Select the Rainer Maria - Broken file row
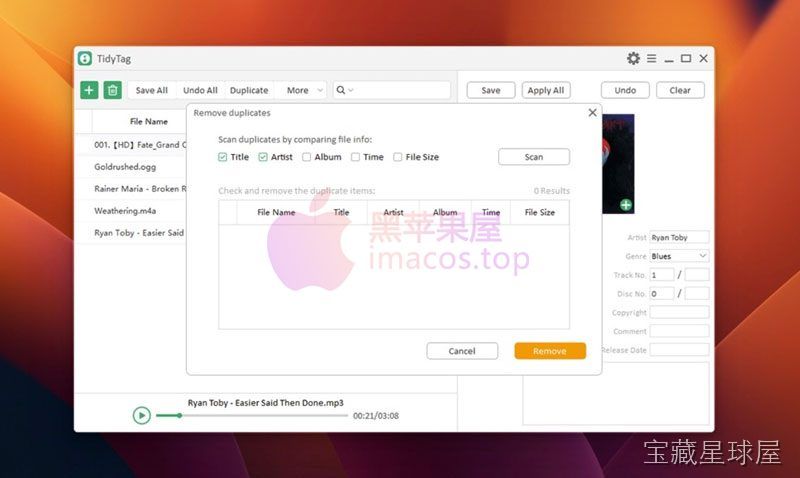 point(131,189)
